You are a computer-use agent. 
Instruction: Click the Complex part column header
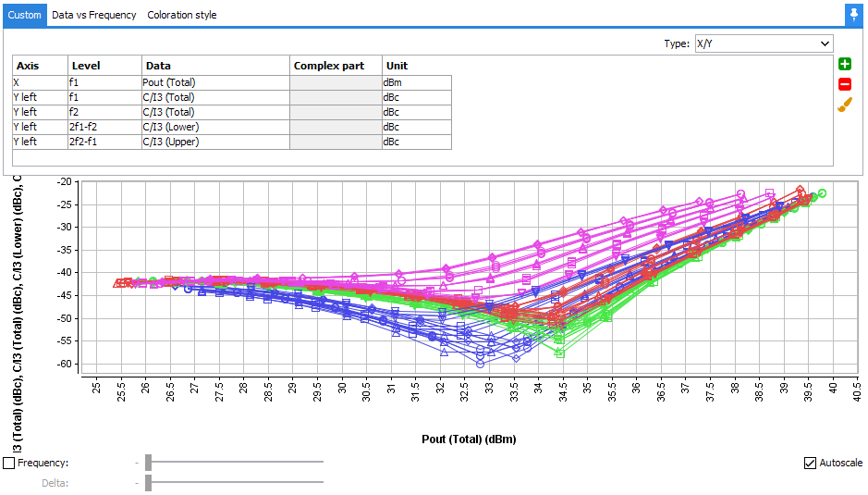click(336, 66)
